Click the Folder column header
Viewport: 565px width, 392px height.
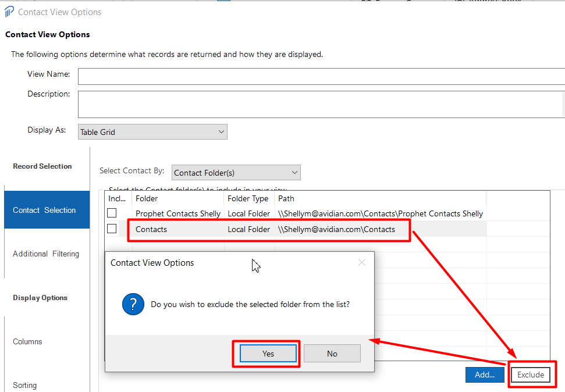point(178,198)
